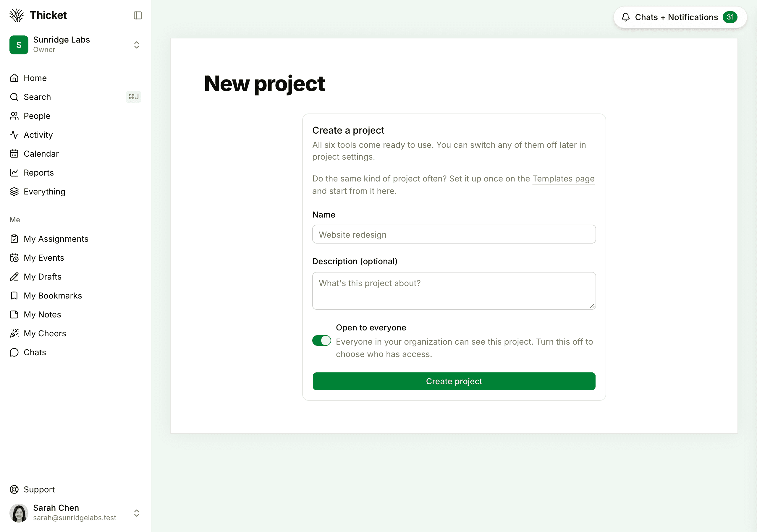Open People via users icon
The width and height of the screenshot is (757, 532).
[14, 116]
